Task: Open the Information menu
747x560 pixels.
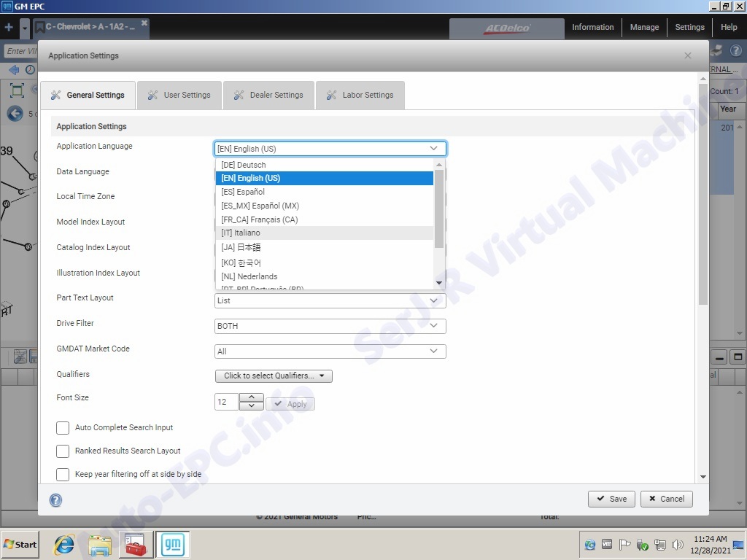Action: (592, 27)
